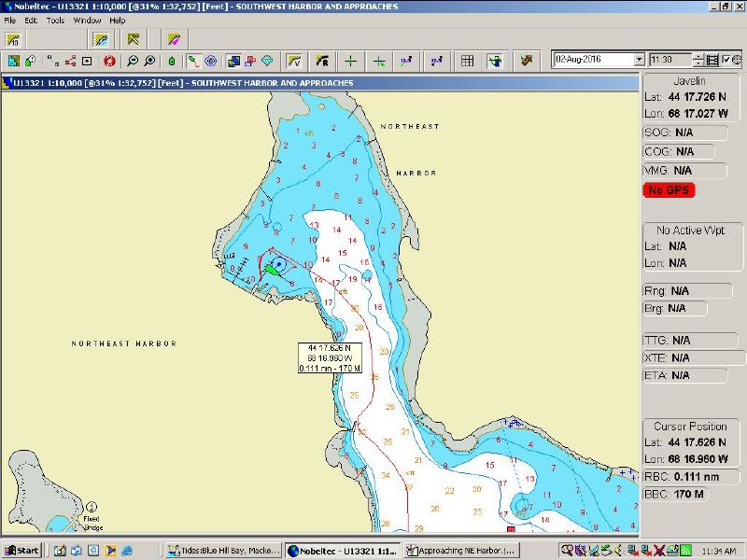This screenshot has height=560, width=747.
Task: Click the zoom in magnifier icon
Action: click(149, 61)
